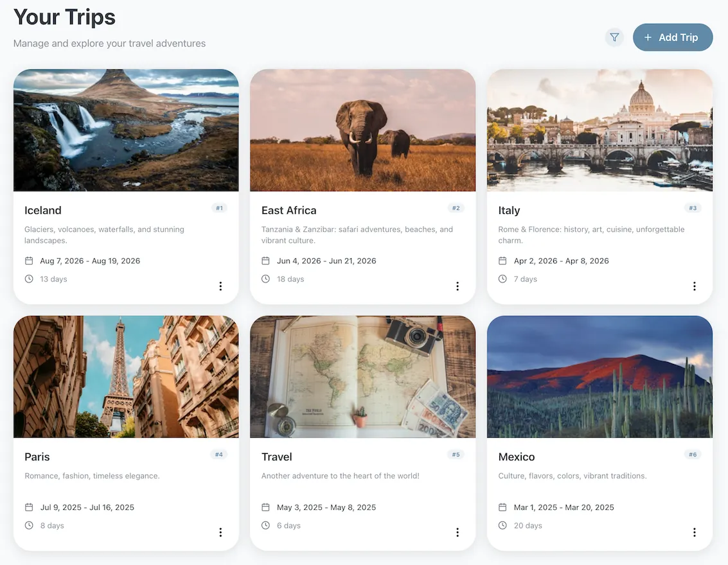728x565 pixels.
Task: Click the Add Trip button
Action: (672, 37)
